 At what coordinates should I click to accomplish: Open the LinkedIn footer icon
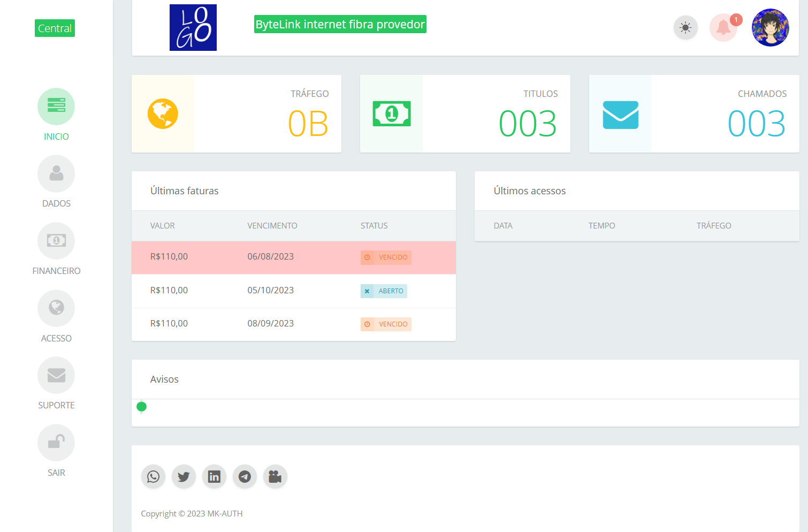pyautogui.click(x=214, y=476)
